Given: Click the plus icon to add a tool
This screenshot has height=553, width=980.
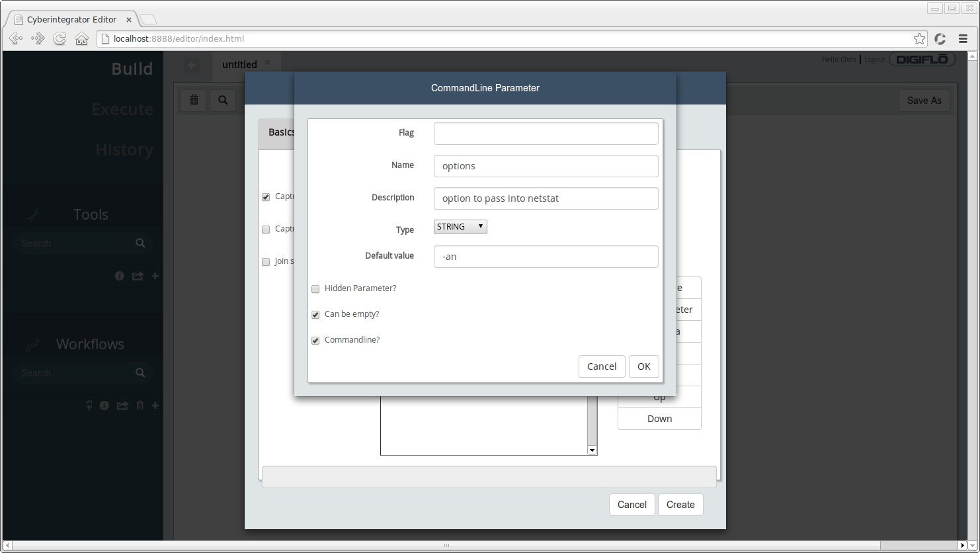Looking at the screenshot, I should pos(155,276).
